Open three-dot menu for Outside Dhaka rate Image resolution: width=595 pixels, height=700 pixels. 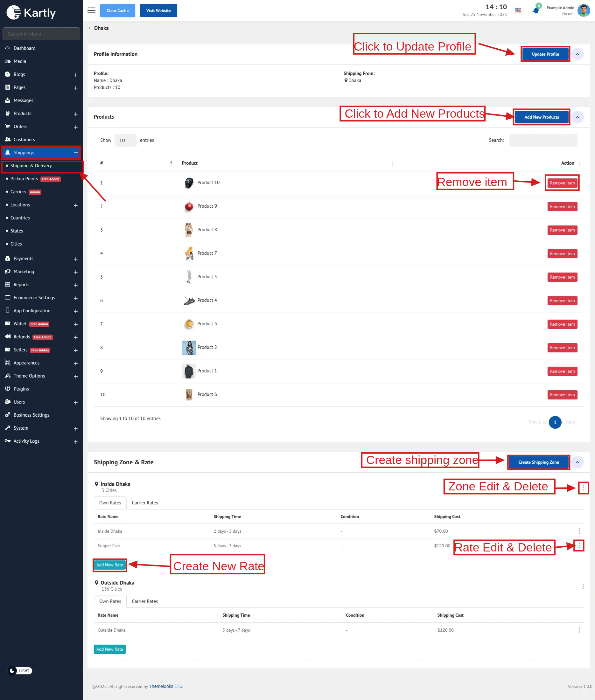point(579,629)
